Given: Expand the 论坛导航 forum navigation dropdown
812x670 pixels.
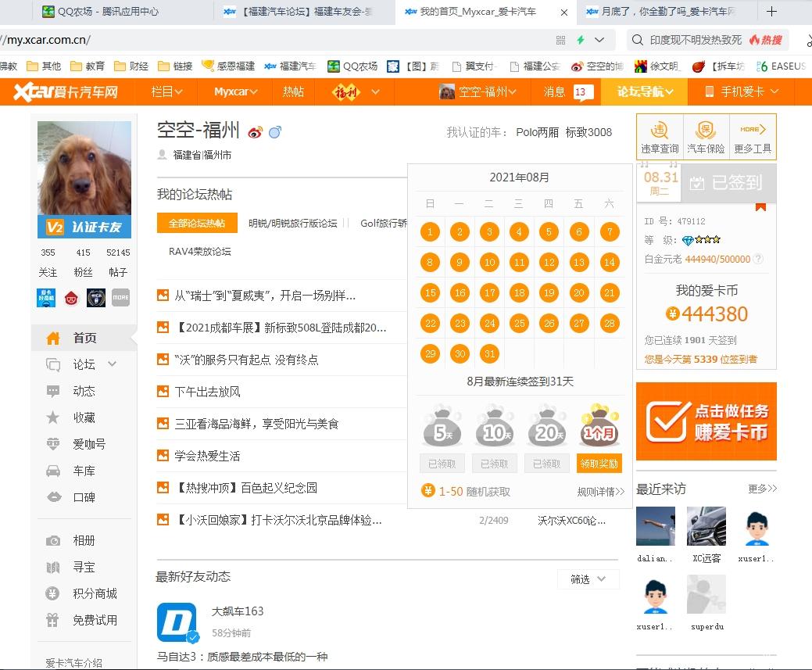Looking at the screenshot, I should (x=645, y=91).
